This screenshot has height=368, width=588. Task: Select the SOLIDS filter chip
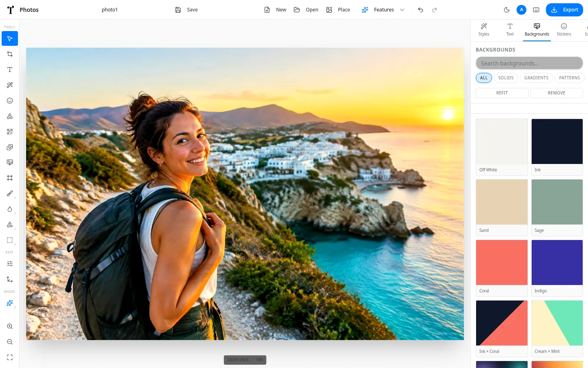tap(506, 78)
